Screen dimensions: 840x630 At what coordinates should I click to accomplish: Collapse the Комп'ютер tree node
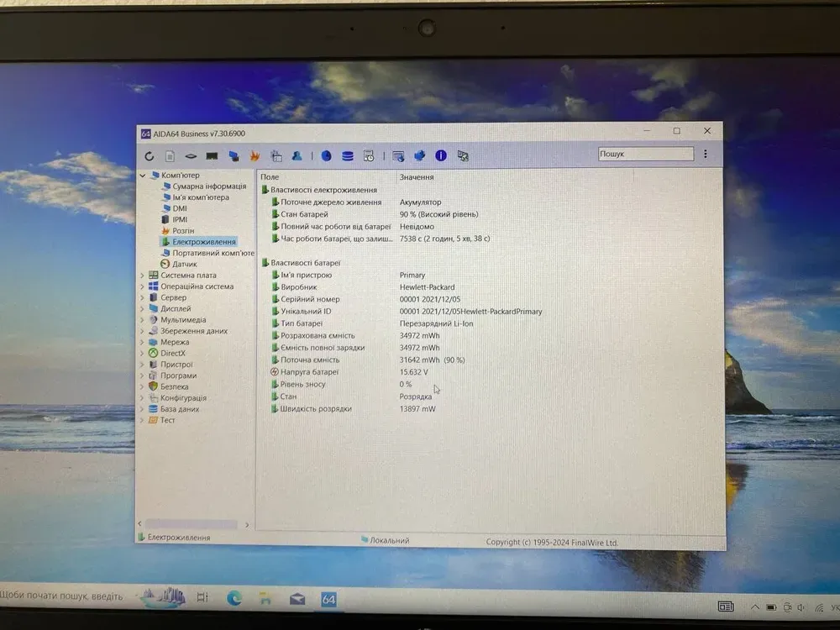pyautogui.click(x=143, y=176)
